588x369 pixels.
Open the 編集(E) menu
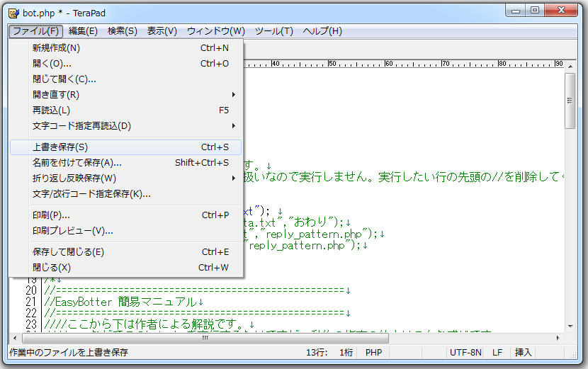coord(83,31)
